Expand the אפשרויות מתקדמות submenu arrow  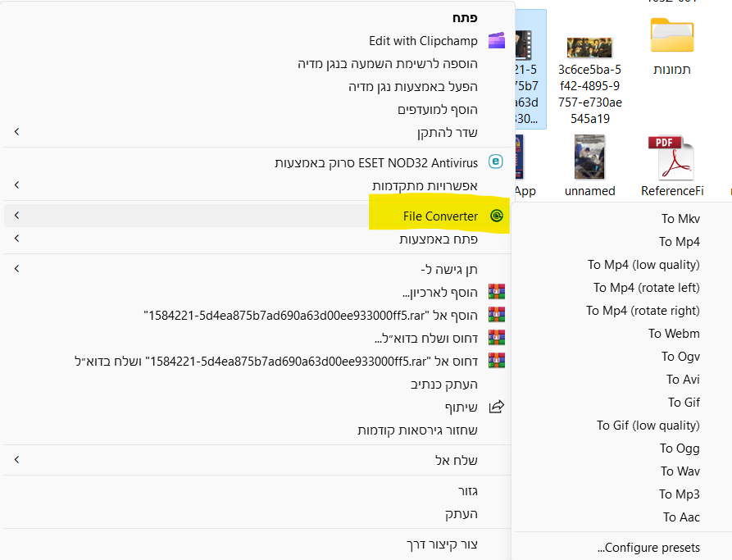coord(17,185)
